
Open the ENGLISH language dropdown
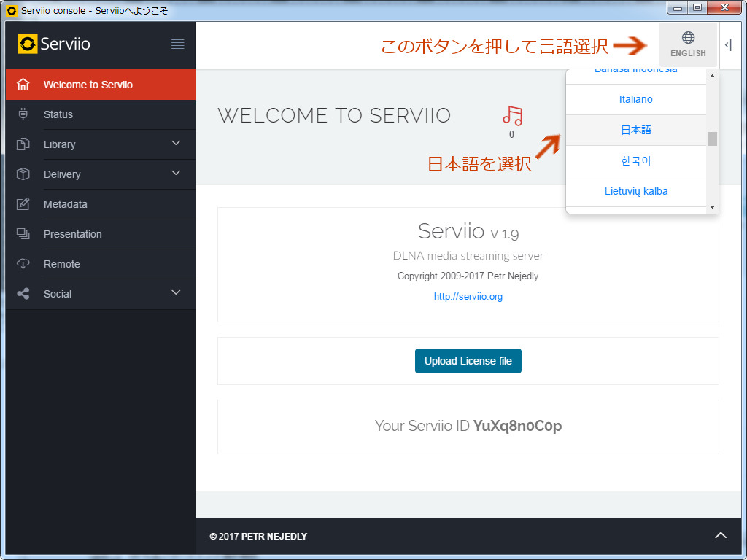point(688,45)
